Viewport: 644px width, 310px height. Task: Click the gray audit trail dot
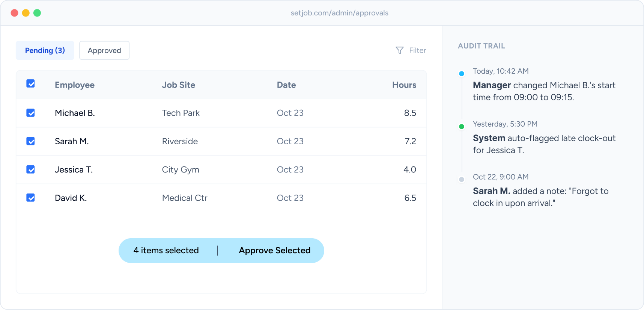pos(462,180)
